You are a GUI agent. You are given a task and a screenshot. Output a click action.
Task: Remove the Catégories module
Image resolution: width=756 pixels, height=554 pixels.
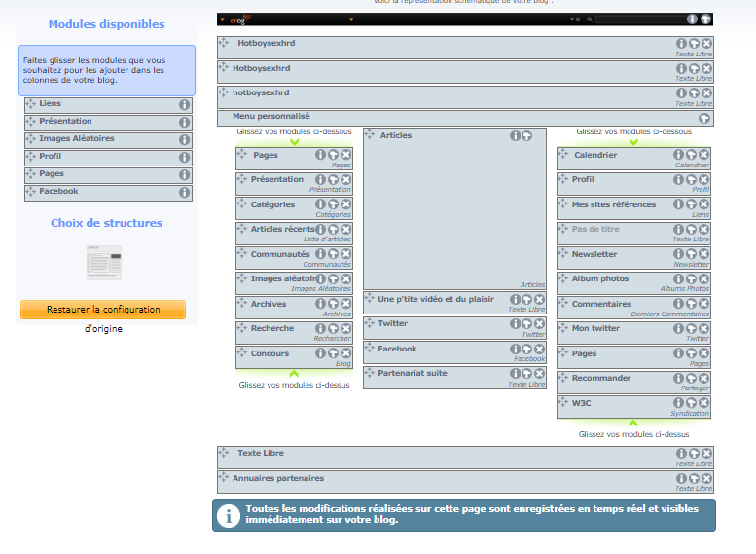click(x=345, y=204)
